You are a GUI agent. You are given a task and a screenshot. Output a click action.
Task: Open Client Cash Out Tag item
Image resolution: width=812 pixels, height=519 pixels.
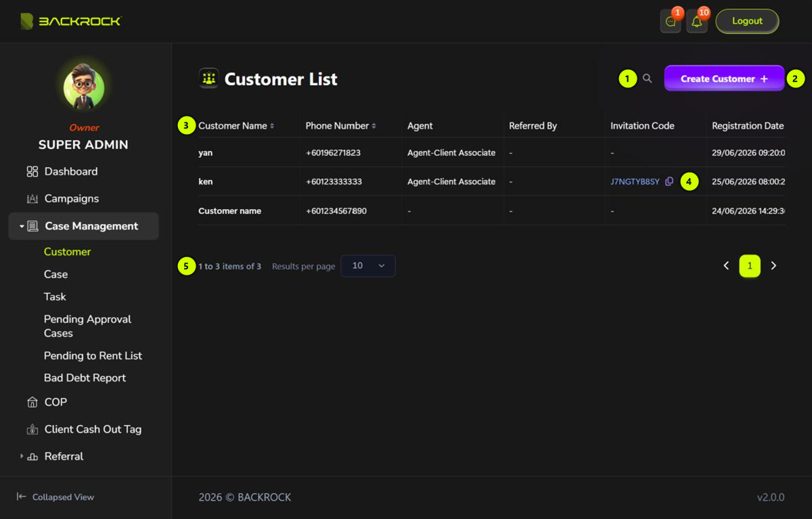(93, 429)
